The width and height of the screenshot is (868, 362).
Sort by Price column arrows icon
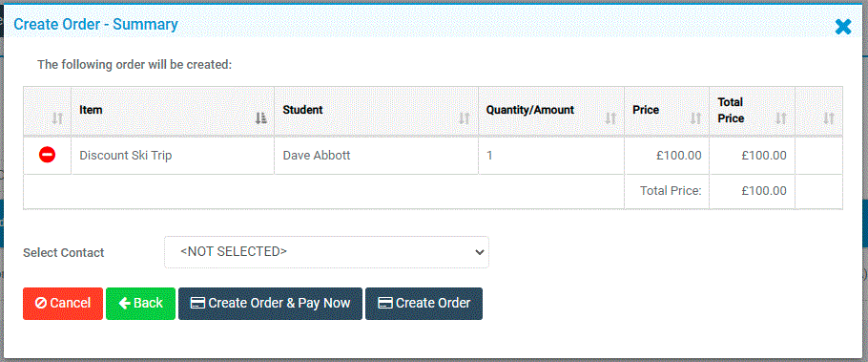696,118
